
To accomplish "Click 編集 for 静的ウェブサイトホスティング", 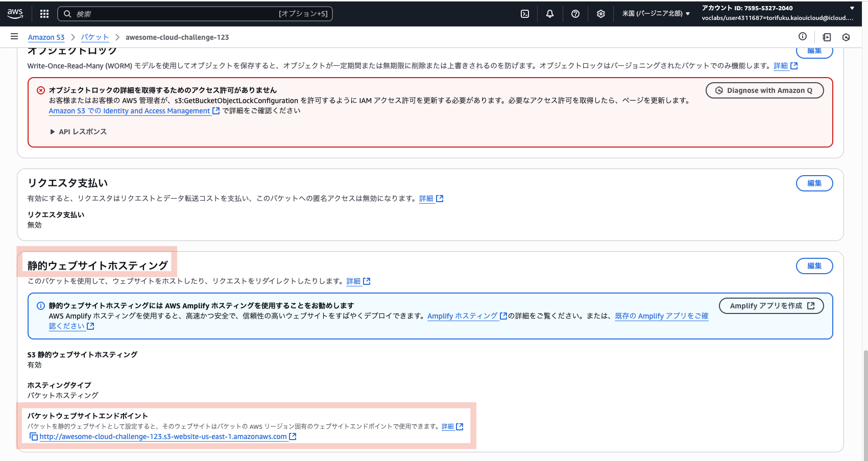I will [814, 266].
